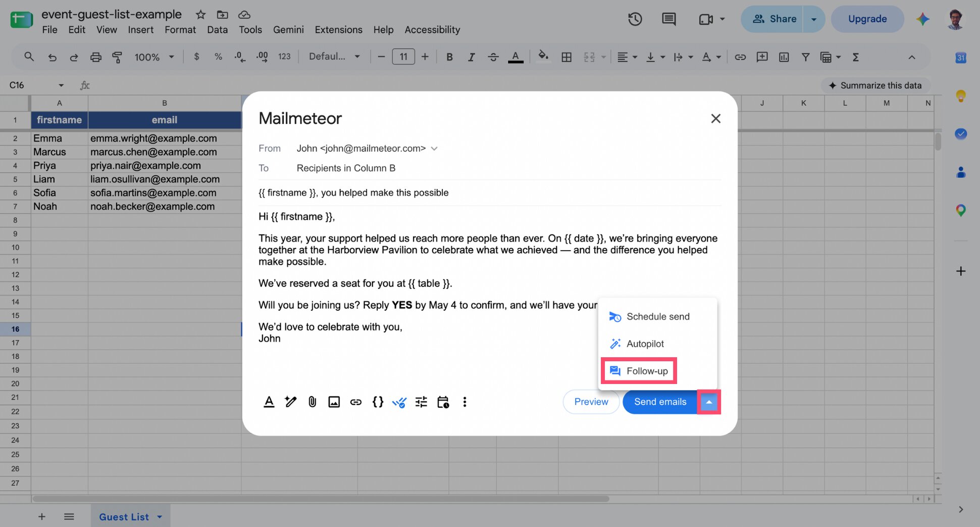This screenshot has height=527, width=980.
Task: Click the Gemini sparkle icon
Action: point(923,19)
